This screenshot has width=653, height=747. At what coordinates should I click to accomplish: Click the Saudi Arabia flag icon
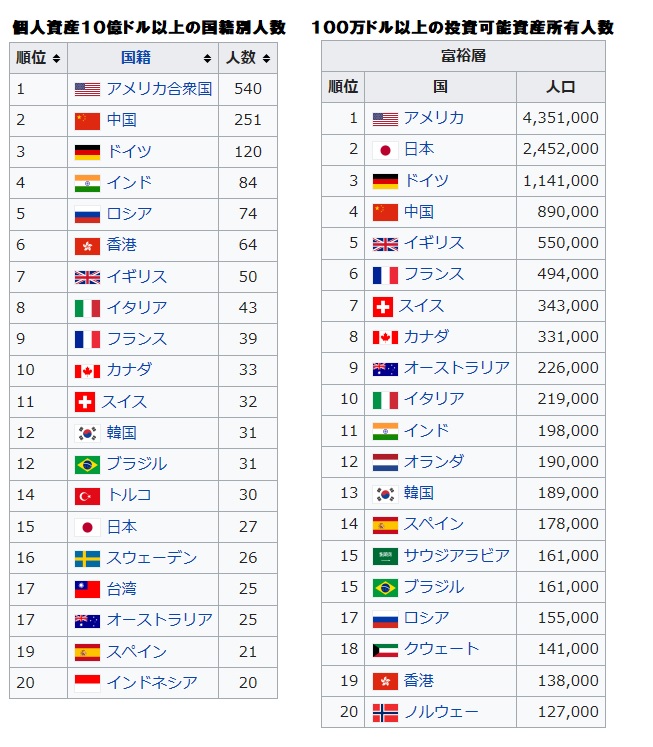tap(385, 555)
